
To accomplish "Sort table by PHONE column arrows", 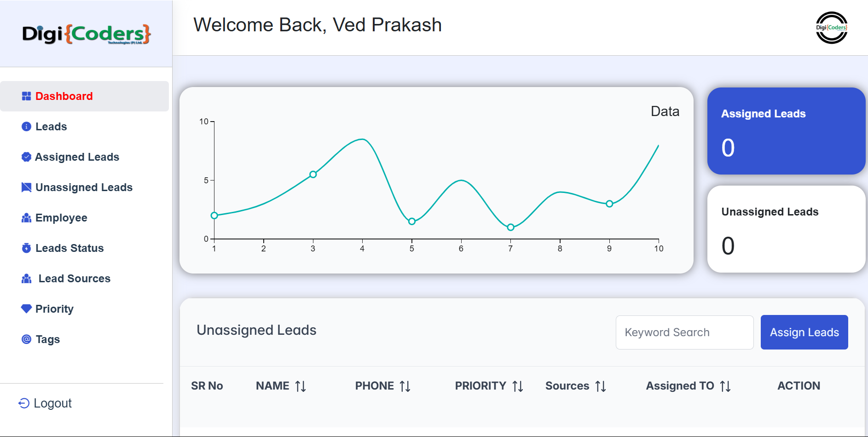I will click(x=405, y=386).
